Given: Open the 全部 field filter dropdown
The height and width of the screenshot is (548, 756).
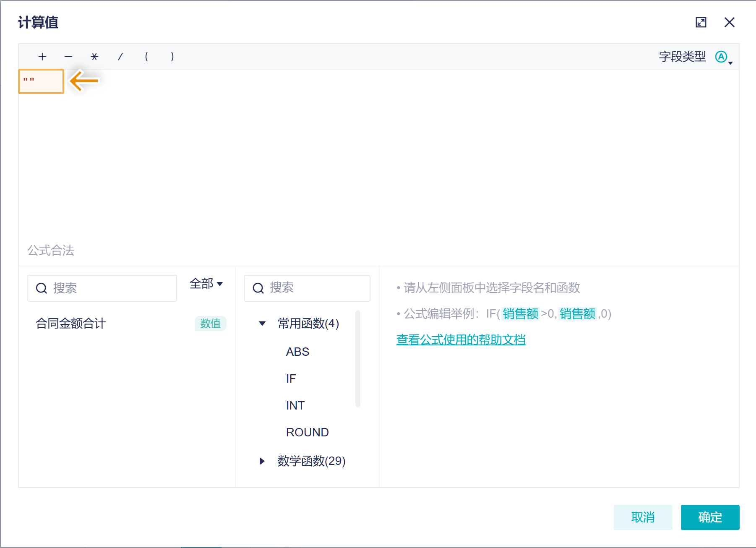Looking at the screenshot, I should pos(206,284).
